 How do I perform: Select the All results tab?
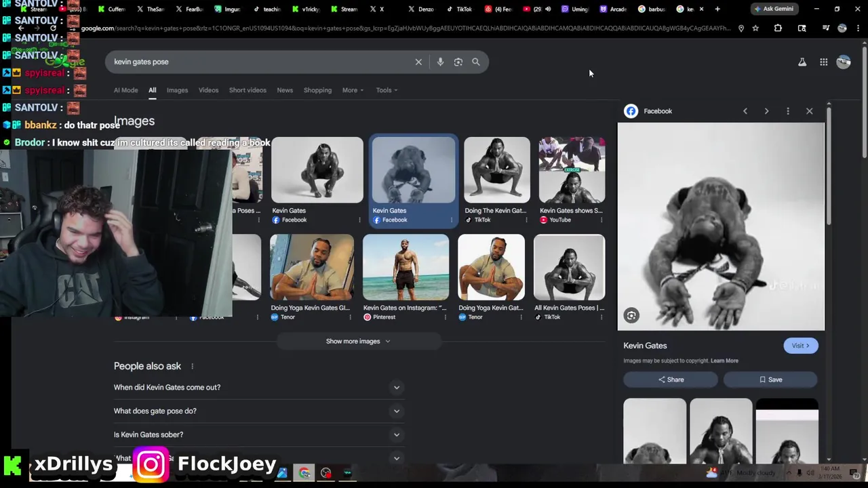tap(153, 90)
